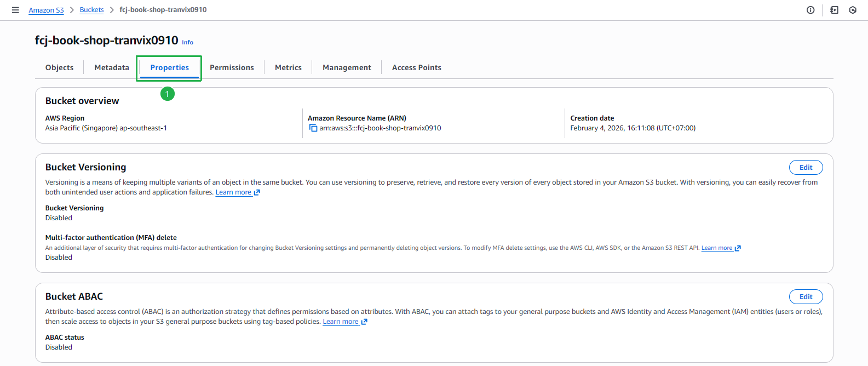Click region text Asia Pacific (Singapore) ap-southeast-1
This screenshot has height=366, width=868.
pos(106,128)
